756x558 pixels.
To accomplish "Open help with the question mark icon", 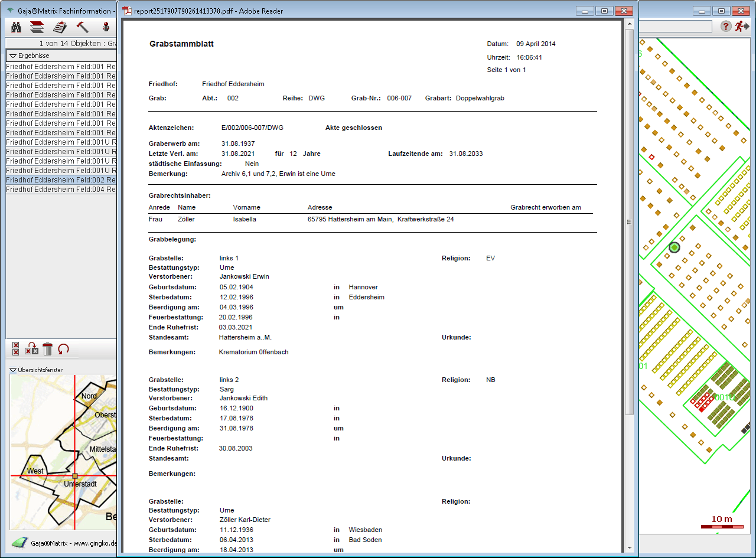I will pos(726,27).
